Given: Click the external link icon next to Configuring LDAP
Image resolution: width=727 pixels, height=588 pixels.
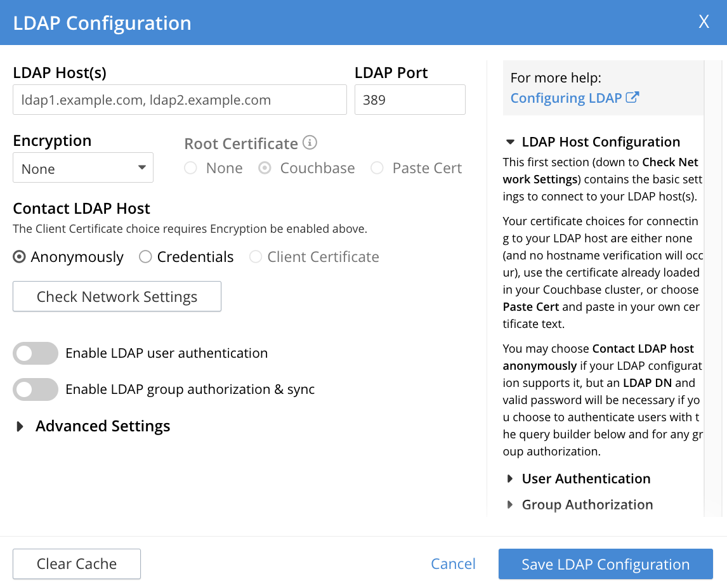Looking at the screenshot, I should coord(632,97).
